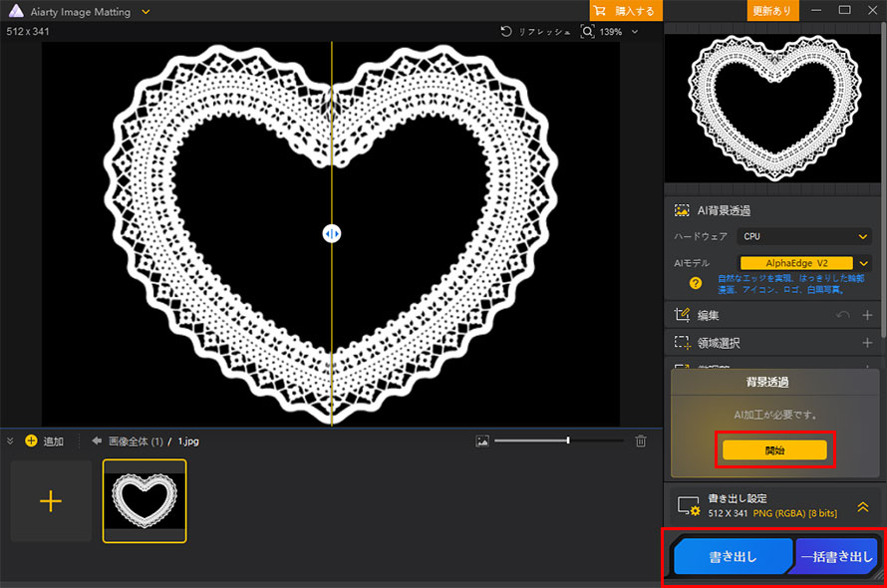Click the large plus add image tile
887x588 pixels.
51,501
